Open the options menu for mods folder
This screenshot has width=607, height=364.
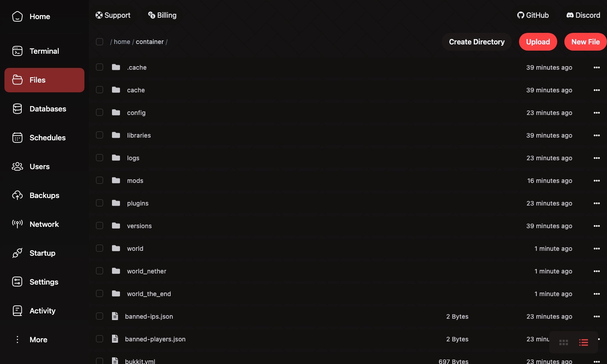(597, 181)
